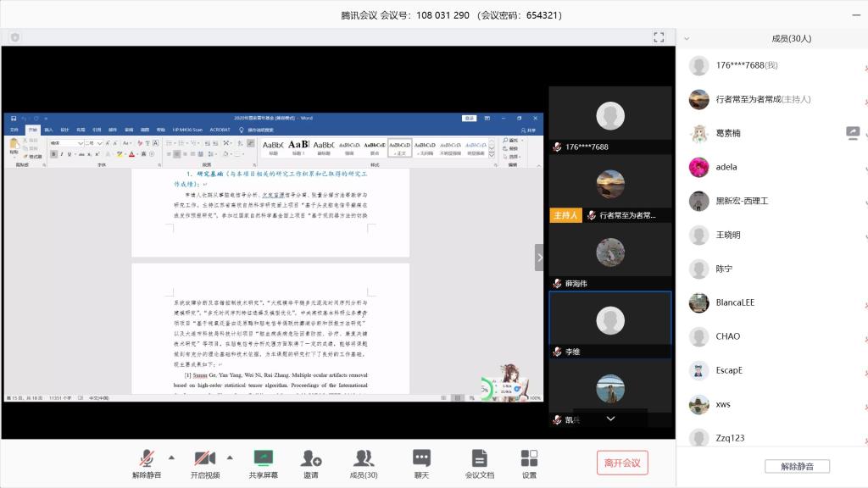Collapse the 成员(30人) panel chevron
The height and width of the screenshot is (488, 868).
tap(687, 38)
